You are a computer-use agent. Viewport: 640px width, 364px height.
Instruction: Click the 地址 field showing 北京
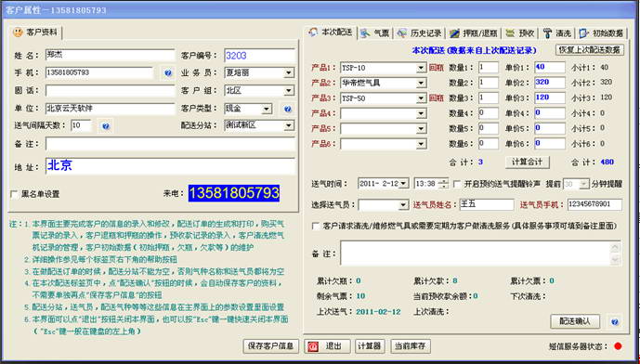point(170,166)
